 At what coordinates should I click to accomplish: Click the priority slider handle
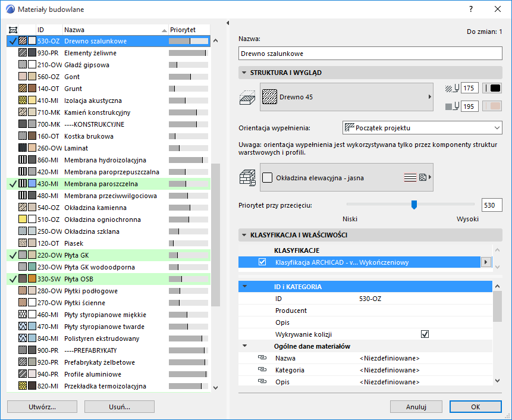click(x=414, y=205)
